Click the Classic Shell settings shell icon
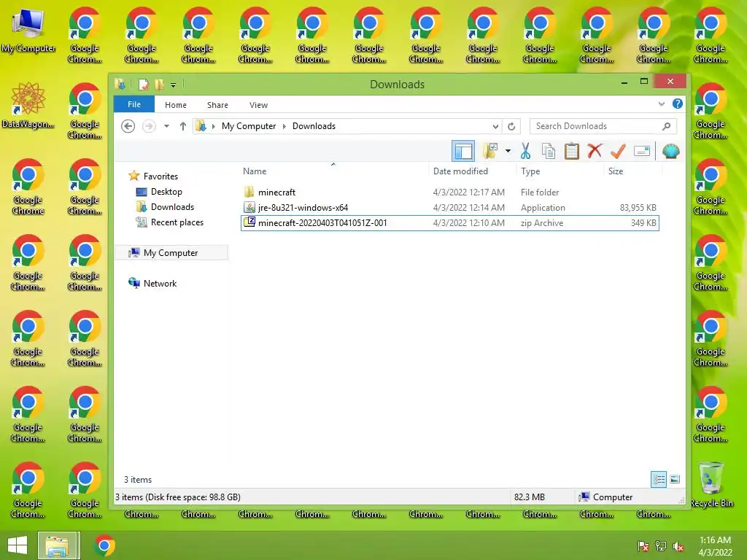 (671, 152)
